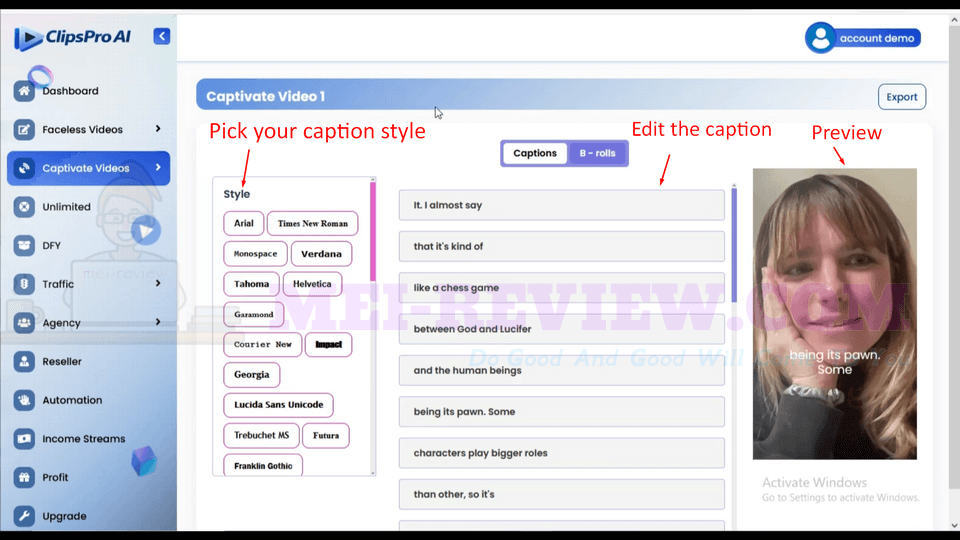
Task: Edit the caption "between God and Lucifer"
Action: pos(561,329)
